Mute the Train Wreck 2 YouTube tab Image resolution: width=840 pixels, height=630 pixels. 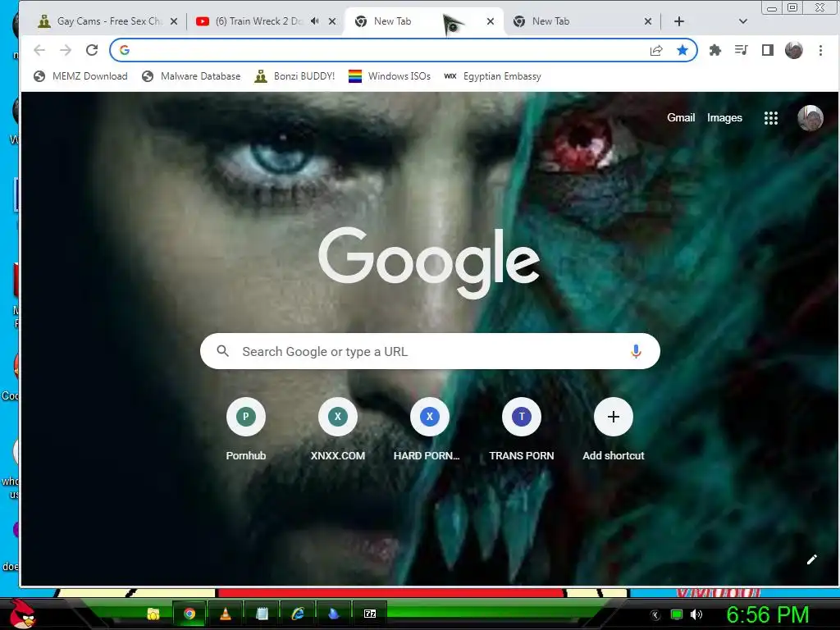[x=315, y=21]
